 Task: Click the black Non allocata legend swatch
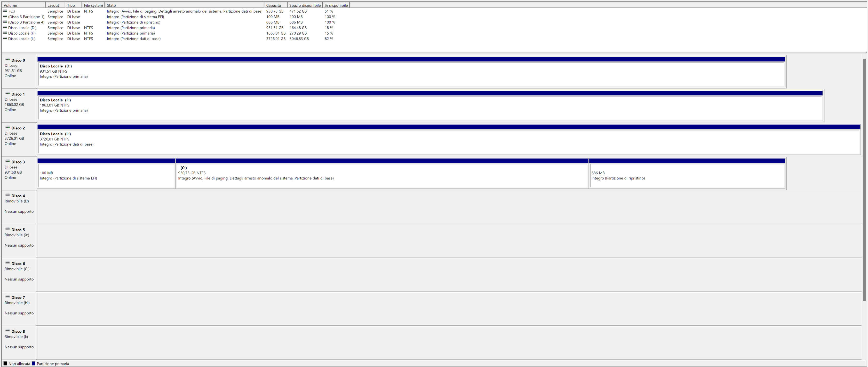click(5, 364)
